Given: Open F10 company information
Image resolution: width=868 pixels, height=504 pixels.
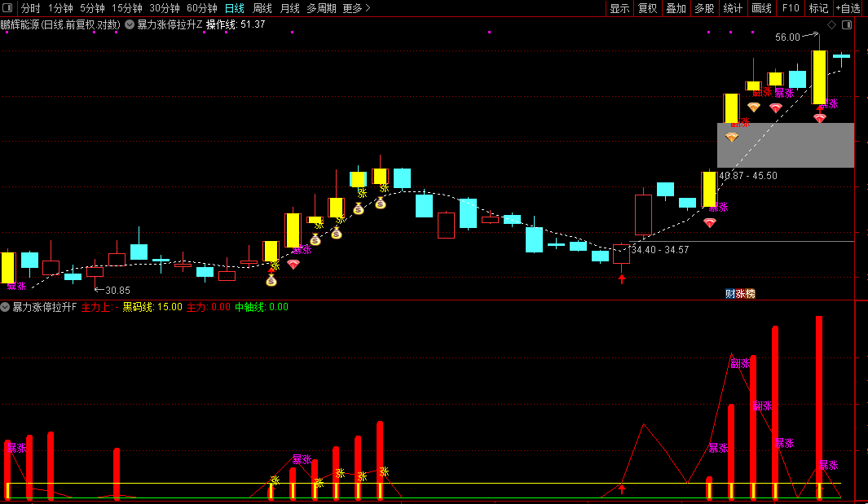Looking at the screenshot, I should click(791, 8).
